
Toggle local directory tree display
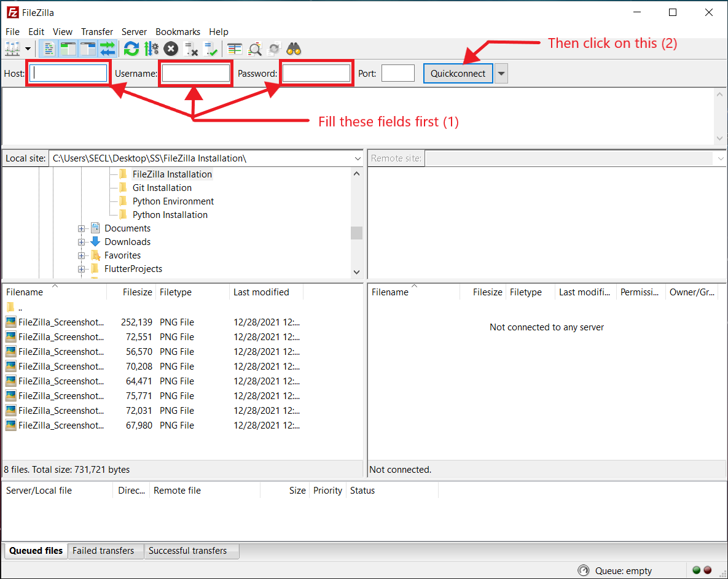pos(68,49)
